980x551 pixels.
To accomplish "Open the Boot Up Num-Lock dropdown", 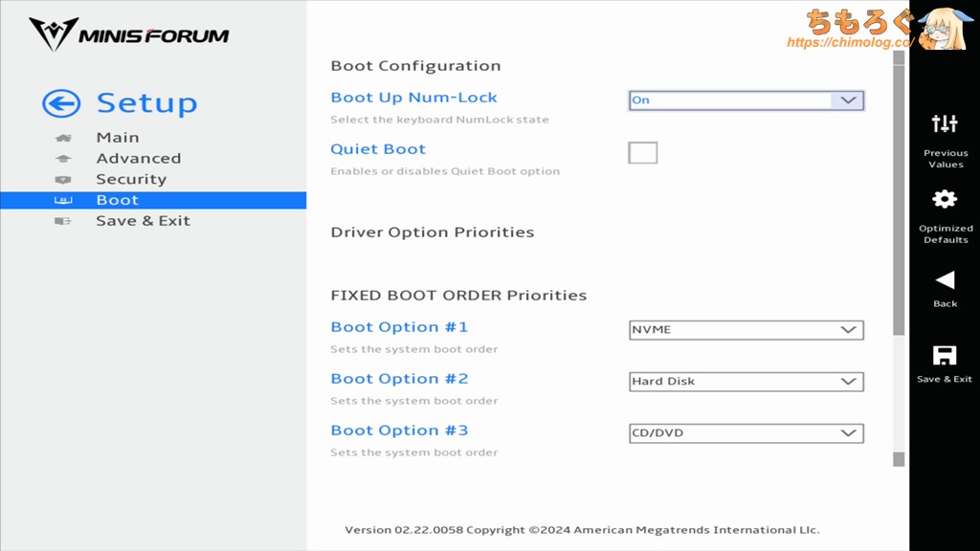I will (x=746, y=100).
